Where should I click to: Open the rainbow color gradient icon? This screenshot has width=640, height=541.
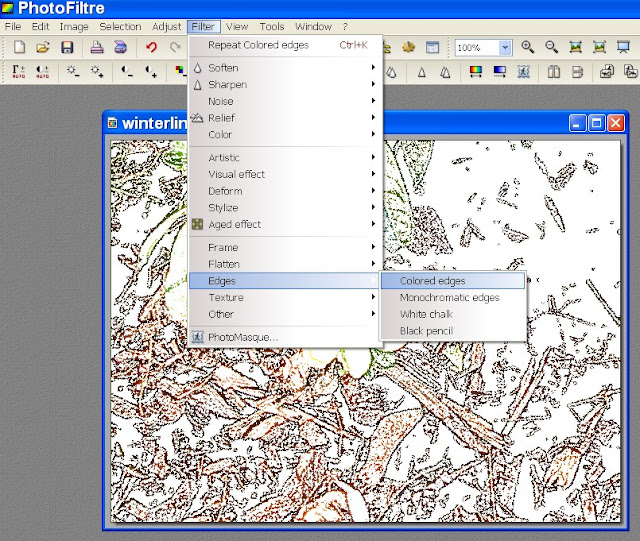[476, 72]
